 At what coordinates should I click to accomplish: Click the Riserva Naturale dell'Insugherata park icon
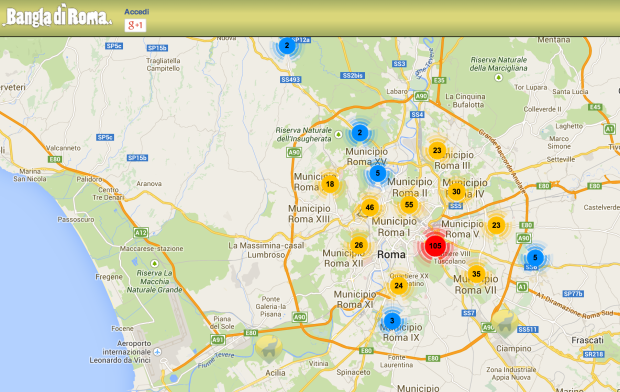338,134
